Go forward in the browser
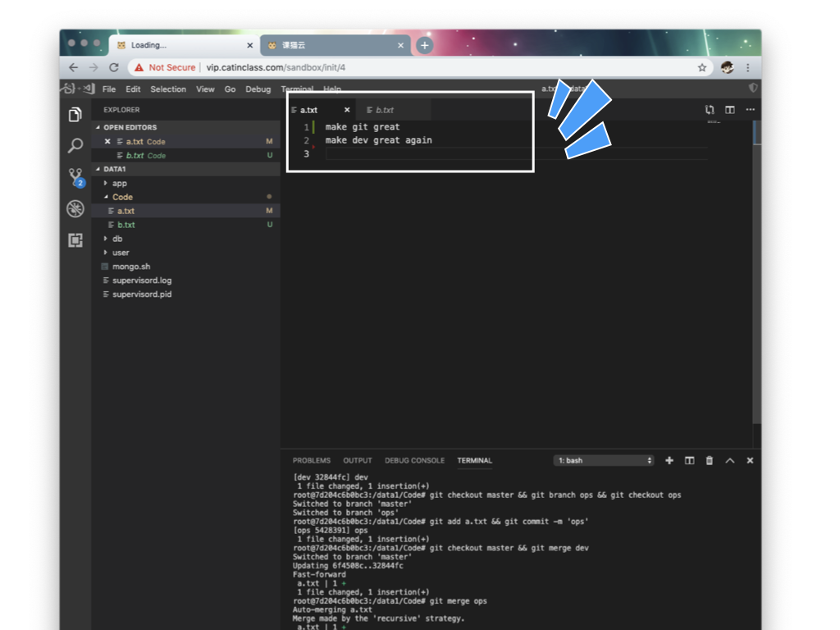This screenshot has height=630, width=840. point(94,67)
